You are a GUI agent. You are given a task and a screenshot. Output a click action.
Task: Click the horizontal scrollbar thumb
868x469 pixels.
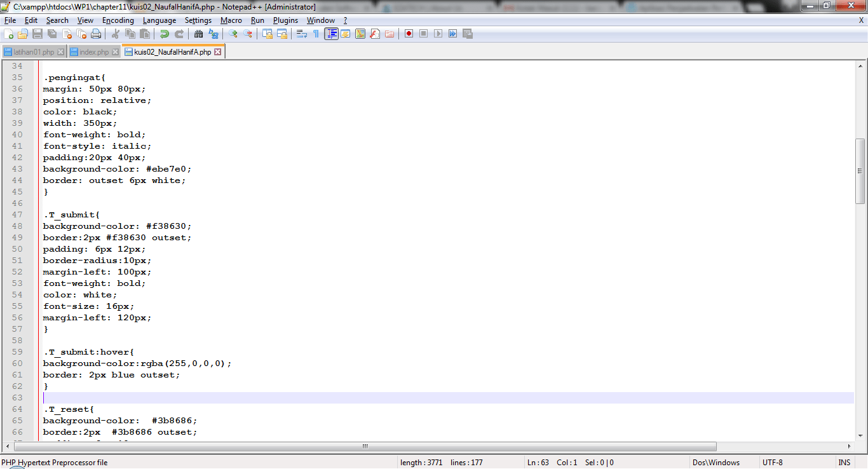coord(365,446)
